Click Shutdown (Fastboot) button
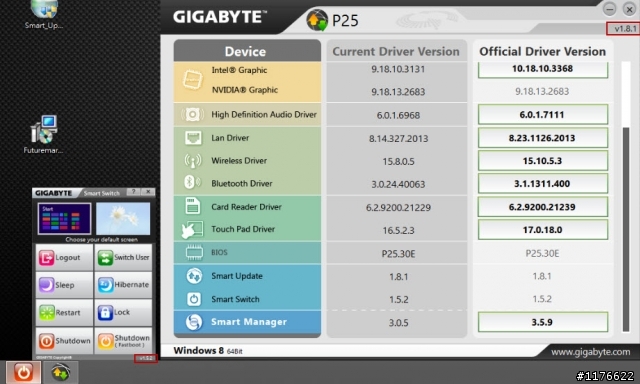The width and height of the screenshot is (640, 384). pos(123,341)
